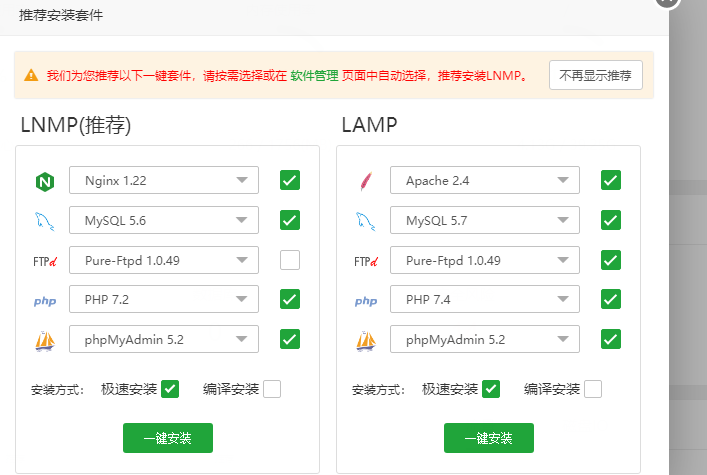Viewport: 707px width, 475px height.
Task: Click 一键安装 button under LNMP
Action: (168, 438)
